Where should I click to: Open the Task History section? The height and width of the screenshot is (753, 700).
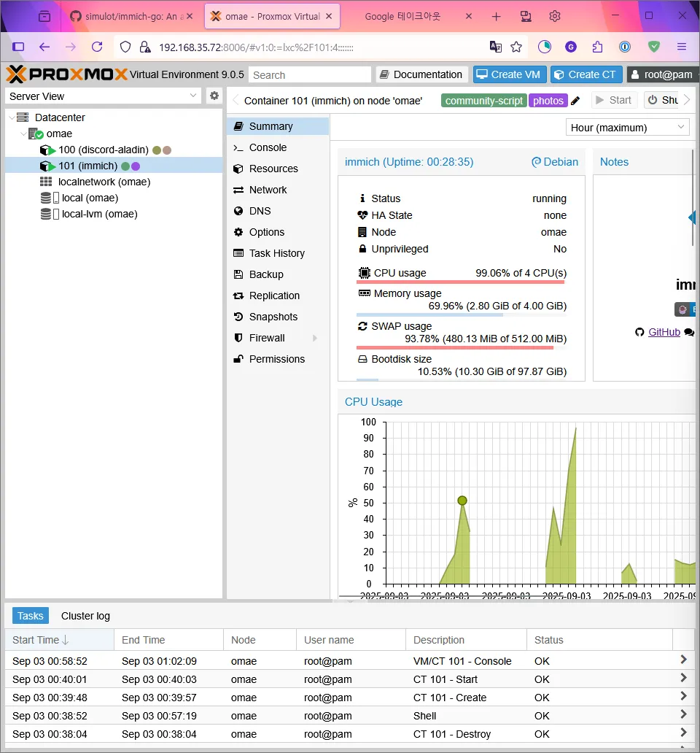point(278,253)
